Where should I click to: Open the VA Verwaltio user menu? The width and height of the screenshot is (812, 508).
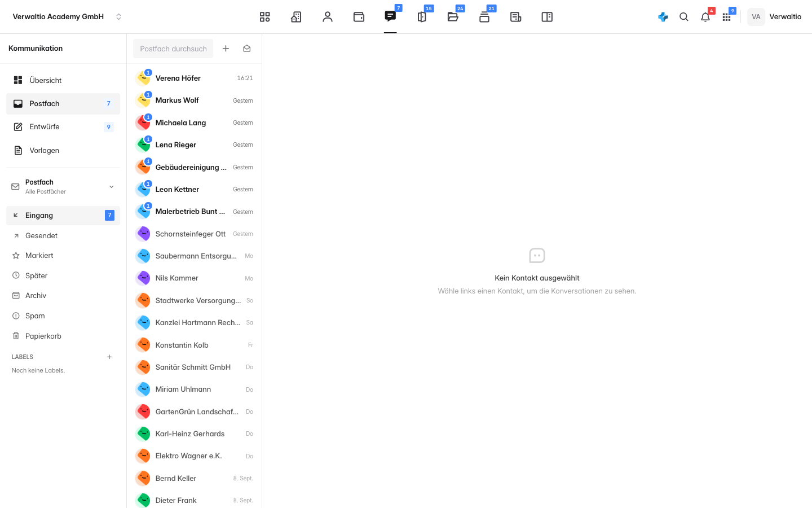(775, 17)
